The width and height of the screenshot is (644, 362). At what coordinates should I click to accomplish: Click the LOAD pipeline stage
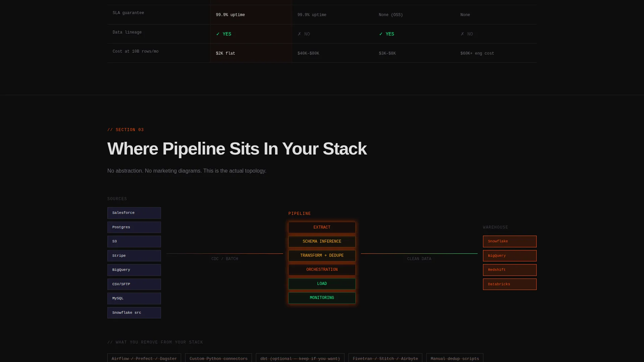322,284
